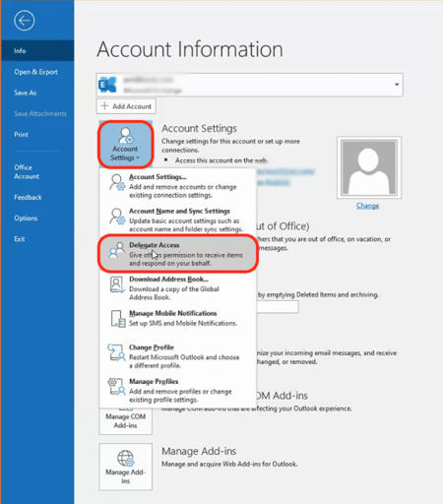This screenshot has width=443, height=504.
Task: Click the back arrow circle icon
Action: [25, 21]
